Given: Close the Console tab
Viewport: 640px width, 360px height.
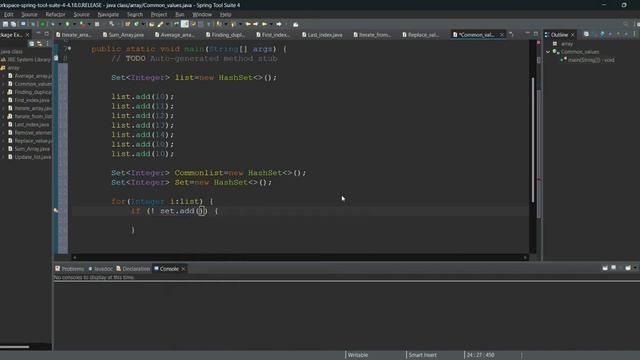Looking at the screenshot, I should coord(183,269).
